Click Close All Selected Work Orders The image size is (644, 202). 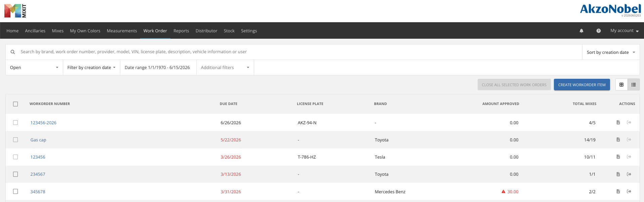[514, 85]
